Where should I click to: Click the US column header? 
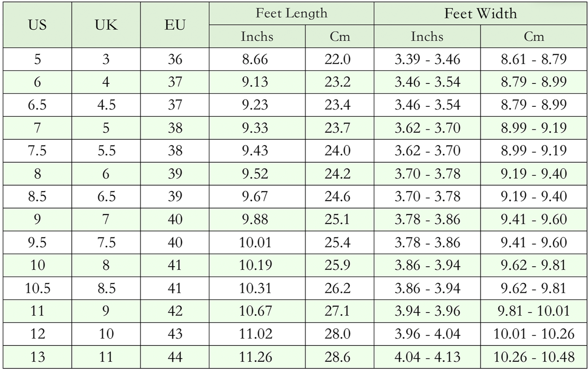pos(38,25)
